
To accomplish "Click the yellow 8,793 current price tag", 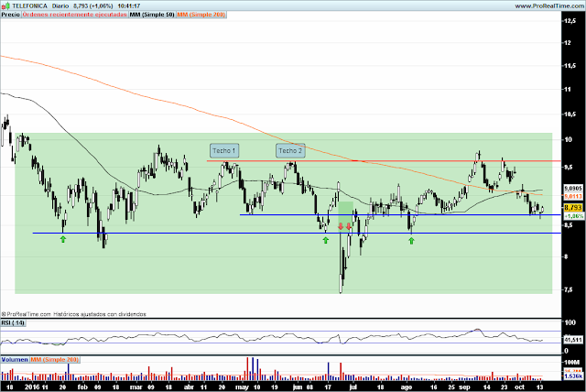I will pos(573,207).
